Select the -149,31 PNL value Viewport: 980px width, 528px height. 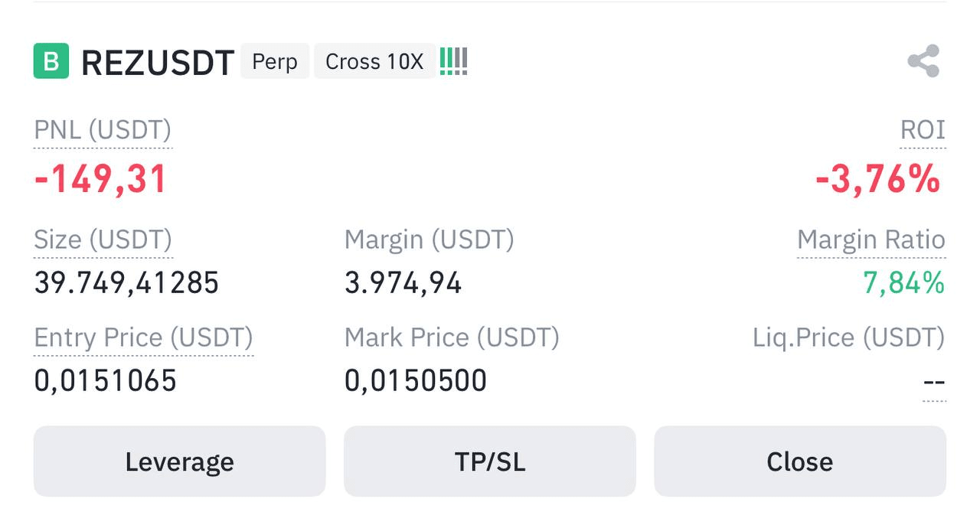100,179
